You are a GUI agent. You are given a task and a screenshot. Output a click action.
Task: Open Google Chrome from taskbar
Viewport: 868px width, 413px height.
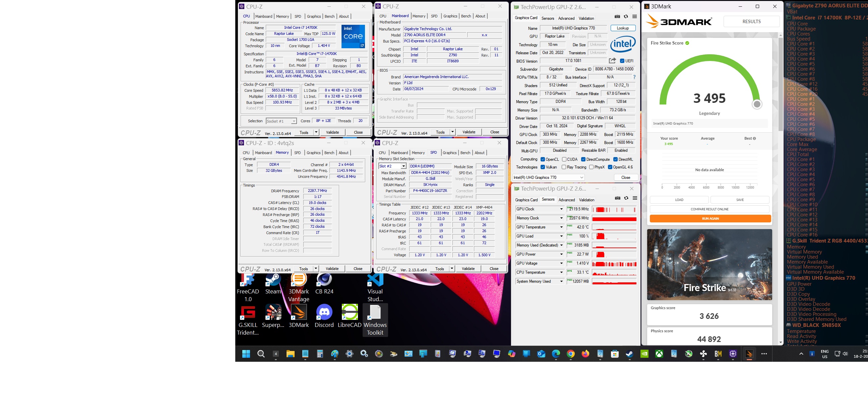tap(570, 354)
